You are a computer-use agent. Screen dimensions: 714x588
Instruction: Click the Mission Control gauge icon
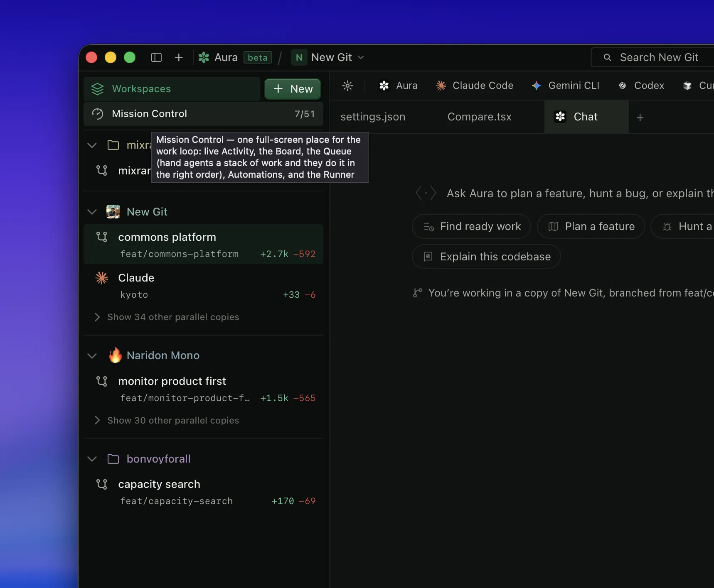(97, 114)
